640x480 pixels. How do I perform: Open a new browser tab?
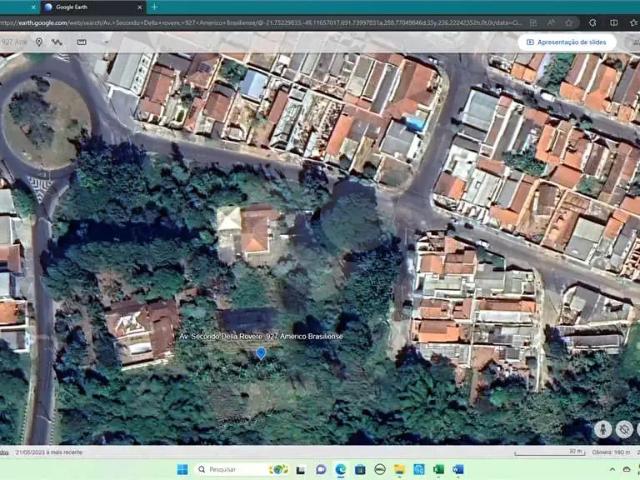[154, 7]
